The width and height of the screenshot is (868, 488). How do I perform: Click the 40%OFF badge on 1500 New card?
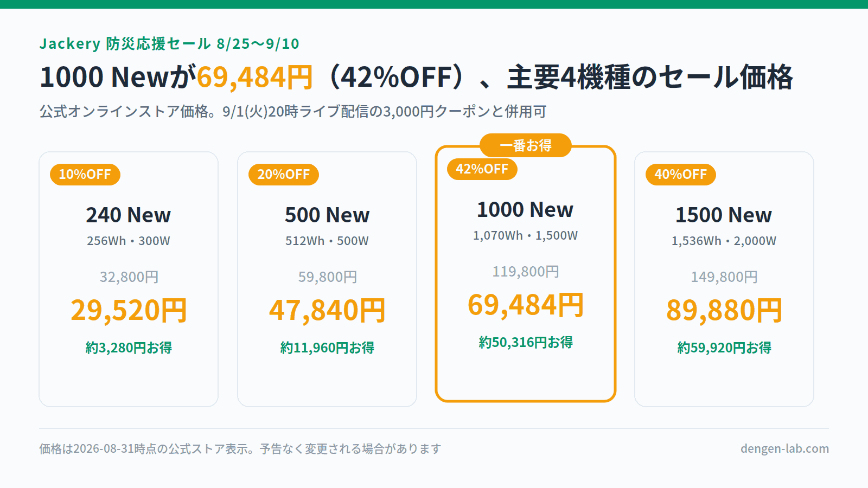[681, 175]
